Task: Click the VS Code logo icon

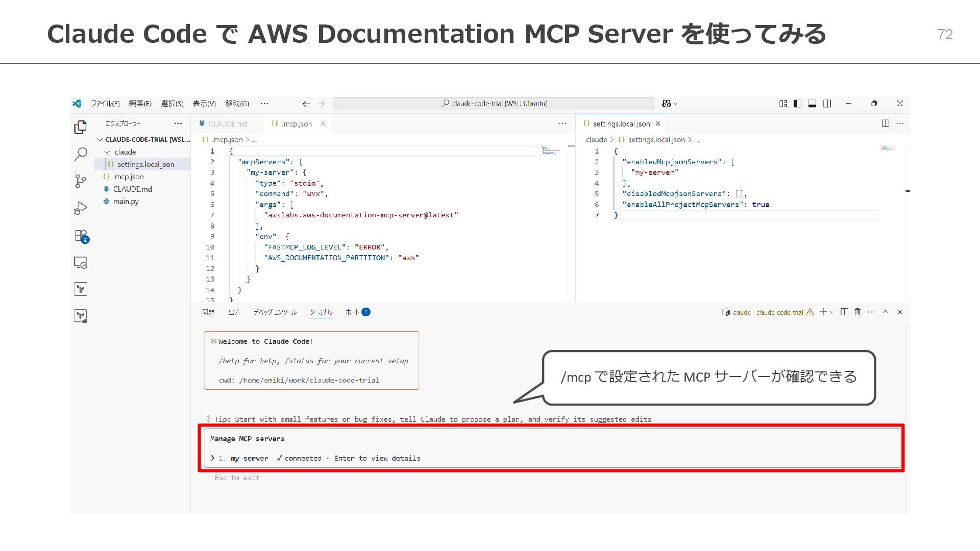Action: pyautogui.click(x=77, y=104)
